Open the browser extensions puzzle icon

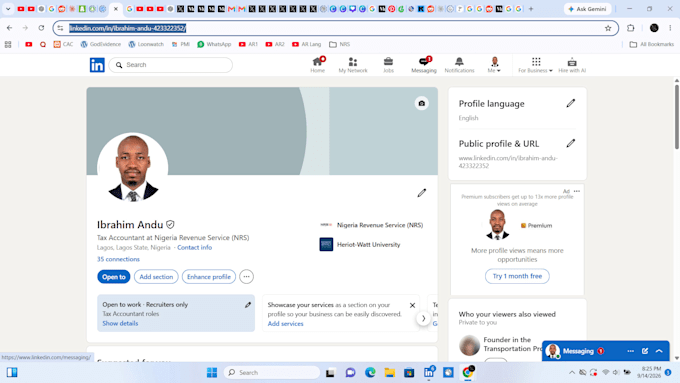tap(631, 28)
